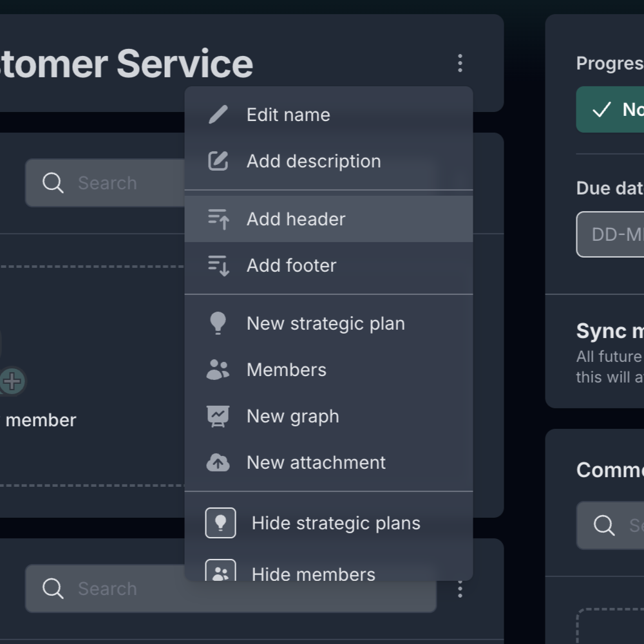Choose Add footer from the menu
Image resolution: width=644 pixels, height=644 pixels.
coord(328,265)
